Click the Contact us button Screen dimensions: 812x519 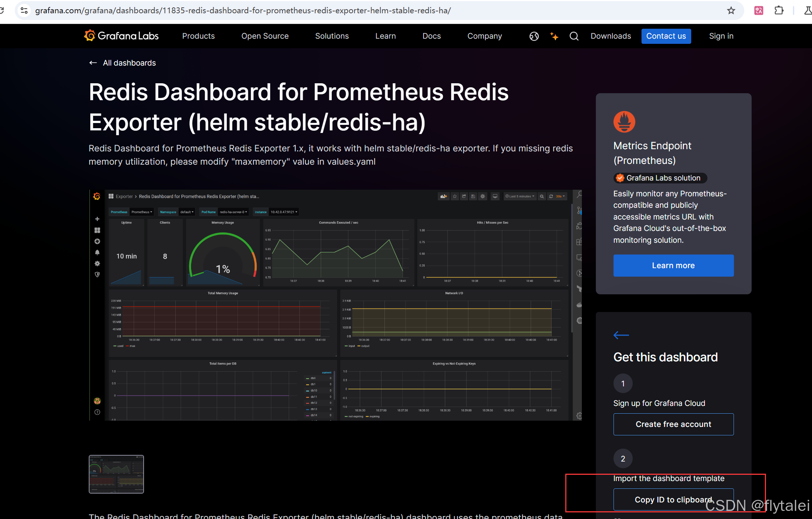coord(666,36)
